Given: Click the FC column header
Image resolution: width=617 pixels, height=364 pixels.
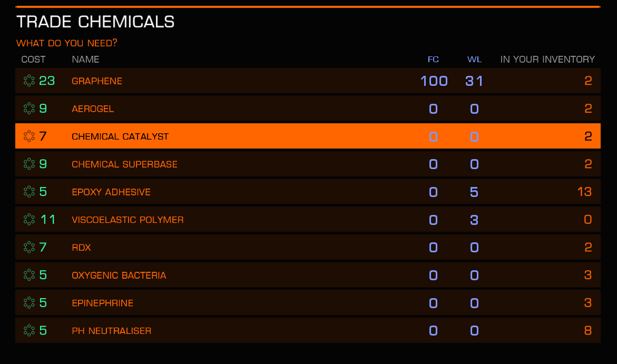Looking at the screenshot, I should (433, 60).
